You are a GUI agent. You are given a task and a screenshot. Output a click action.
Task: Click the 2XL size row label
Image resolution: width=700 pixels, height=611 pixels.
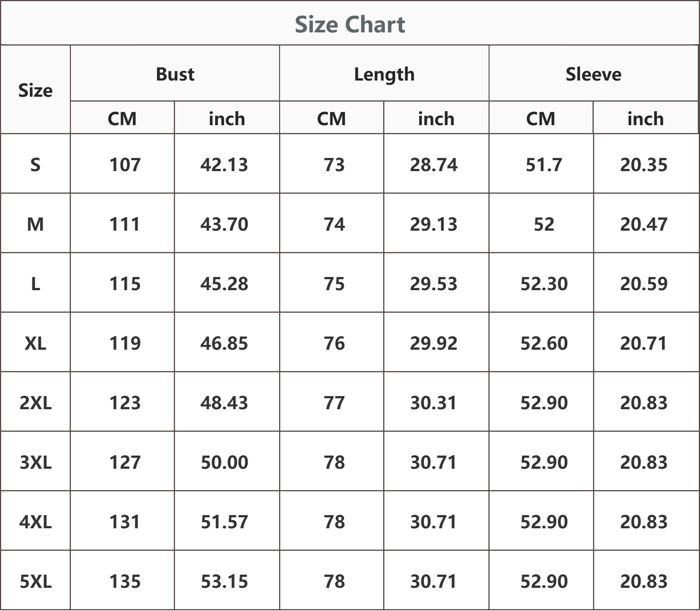coord(35,403)
